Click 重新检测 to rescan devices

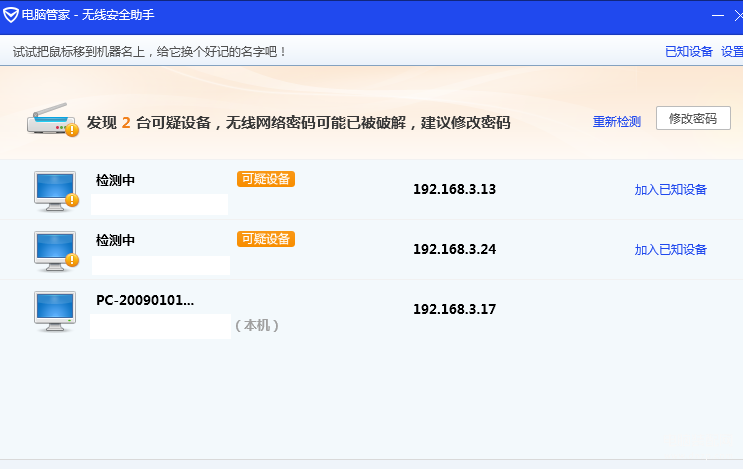[616, 122]
